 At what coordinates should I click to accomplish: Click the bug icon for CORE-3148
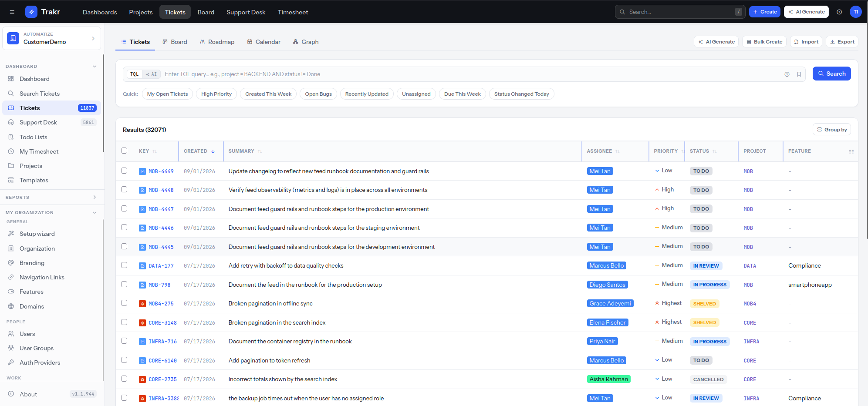tap(142, 323)
